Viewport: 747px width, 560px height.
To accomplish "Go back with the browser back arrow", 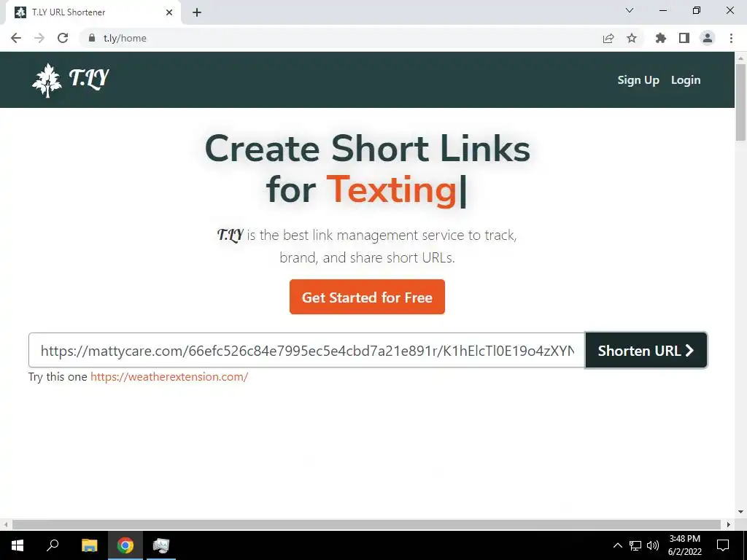I will (x=16, y=38).
